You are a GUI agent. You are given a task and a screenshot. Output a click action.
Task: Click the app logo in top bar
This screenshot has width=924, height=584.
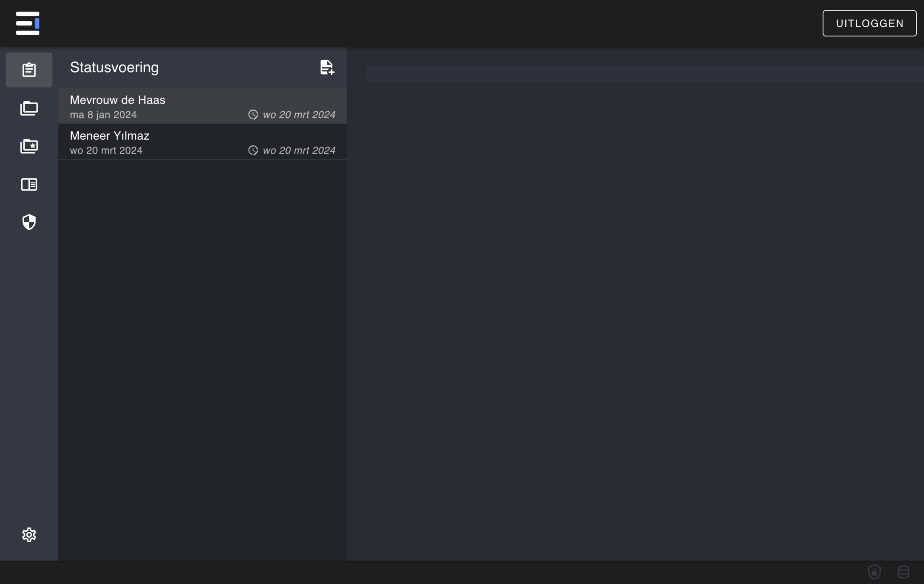point(28,23)
